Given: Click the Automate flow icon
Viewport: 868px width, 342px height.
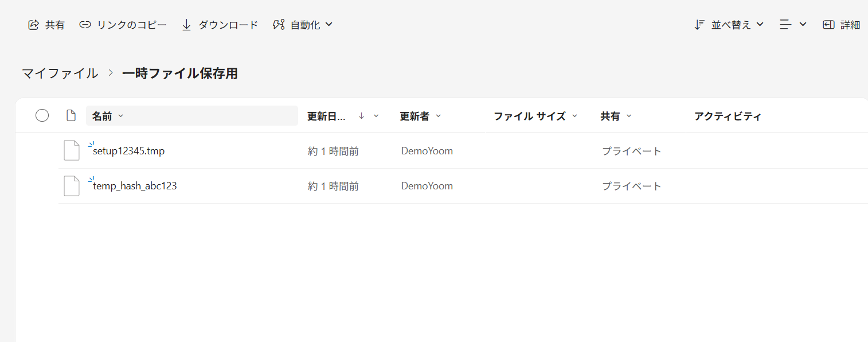Looking at the screenshot, I should click(x=279, y=25).
